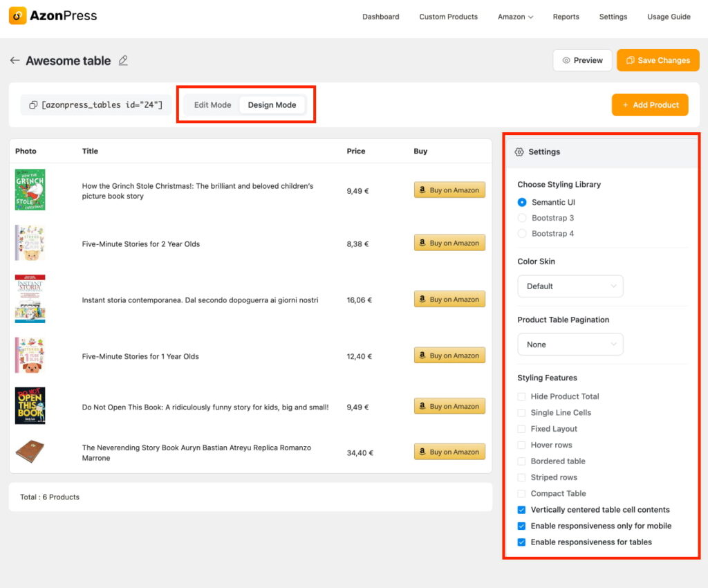
Task: Click price 16,06 €
Action: [x=360, y=300]
